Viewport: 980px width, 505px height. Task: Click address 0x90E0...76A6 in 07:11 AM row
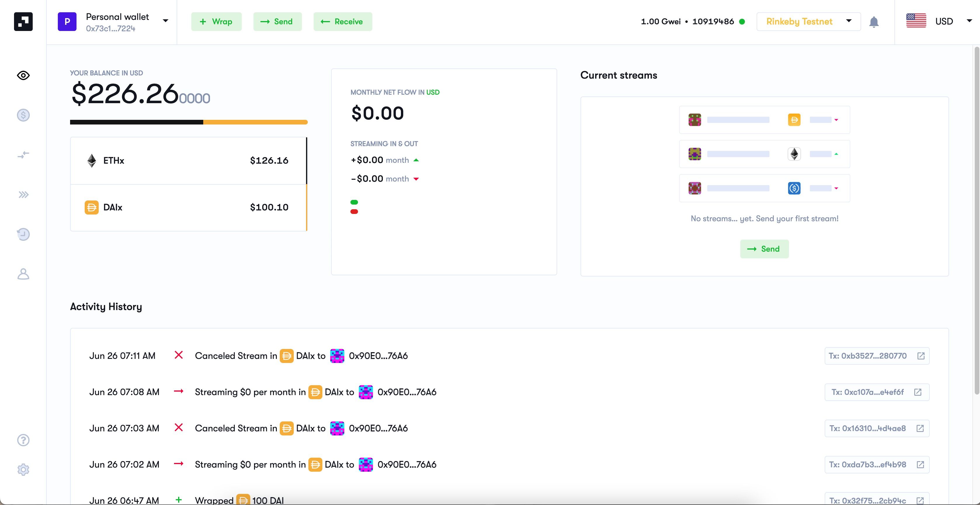tap(378, 356)
